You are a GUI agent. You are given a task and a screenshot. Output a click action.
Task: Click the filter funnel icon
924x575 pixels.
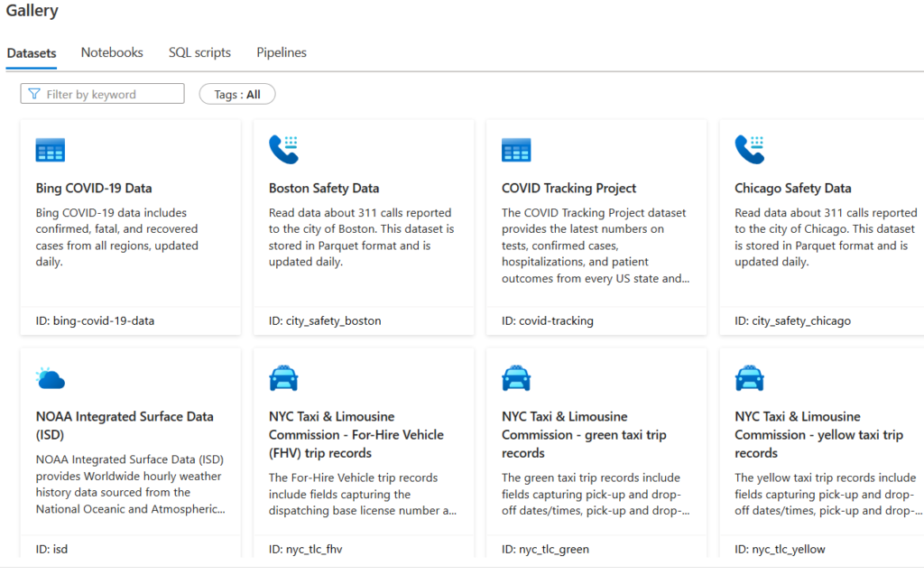[34, 94]
